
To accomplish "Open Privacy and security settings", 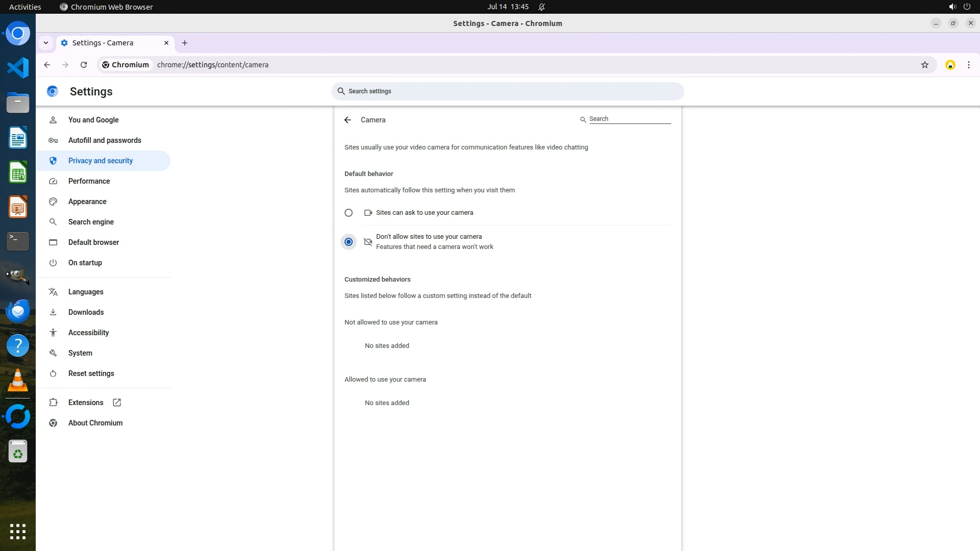I will click(101, 161).
